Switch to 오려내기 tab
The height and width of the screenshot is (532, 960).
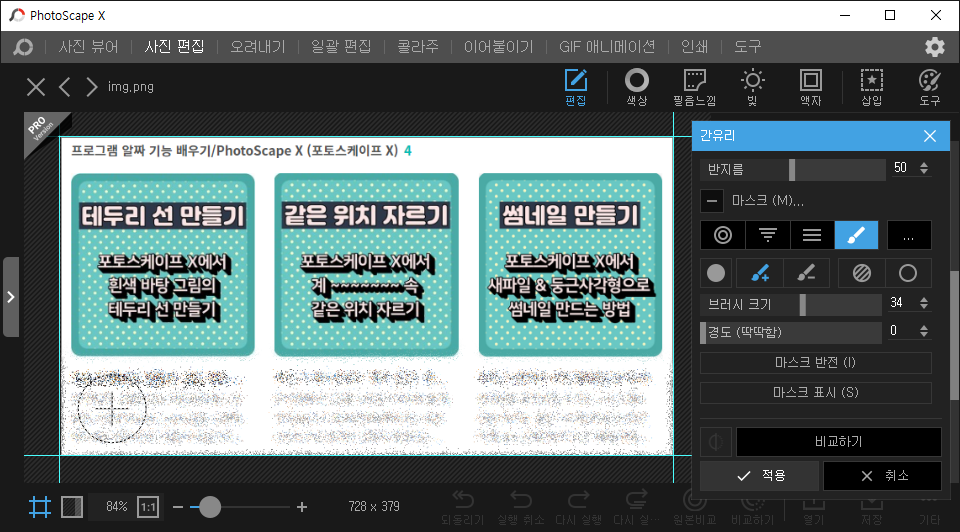click(x=258, y=47)
